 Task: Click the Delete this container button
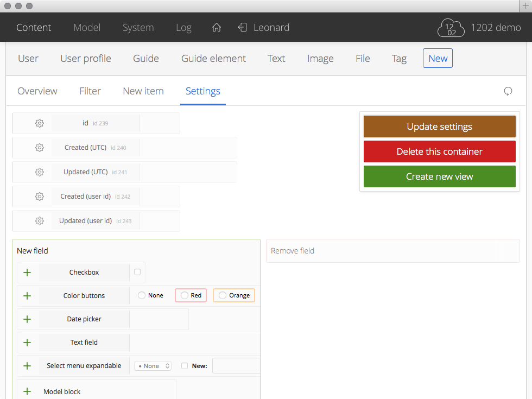tap(439, 151)
